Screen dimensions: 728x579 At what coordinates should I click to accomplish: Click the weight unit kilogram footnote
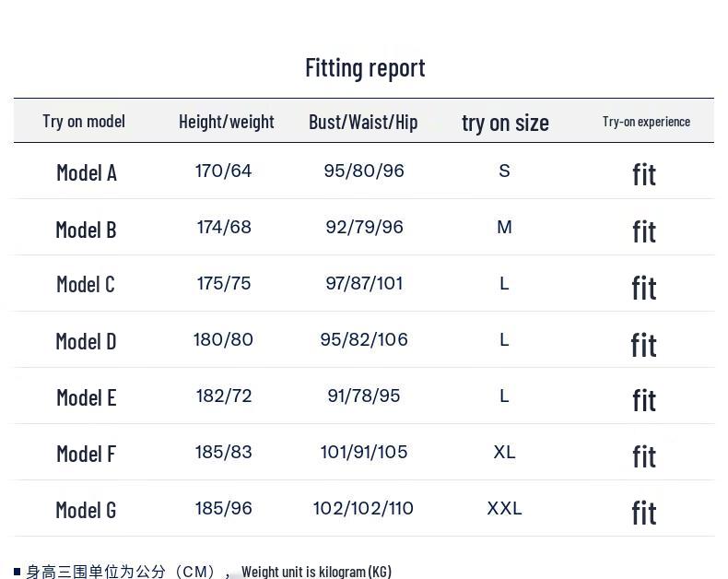[316, 572]
